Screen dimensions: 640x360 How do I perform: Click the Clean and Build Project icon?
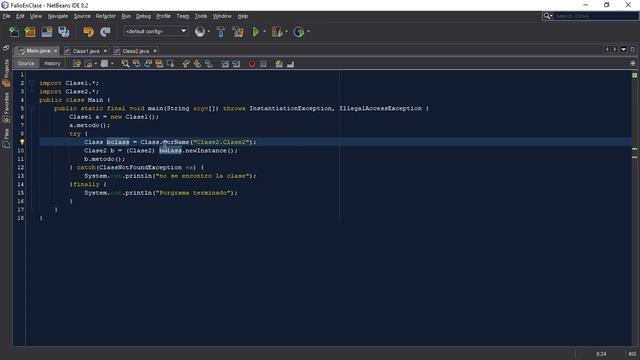click(x=238, y=32)
